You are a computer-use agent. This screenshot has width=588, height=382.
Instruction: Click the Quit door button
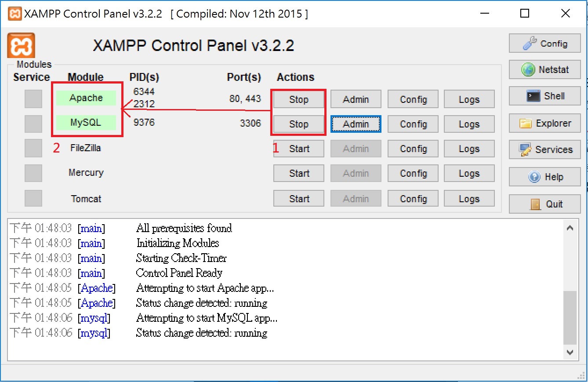(x=544, y=204)
